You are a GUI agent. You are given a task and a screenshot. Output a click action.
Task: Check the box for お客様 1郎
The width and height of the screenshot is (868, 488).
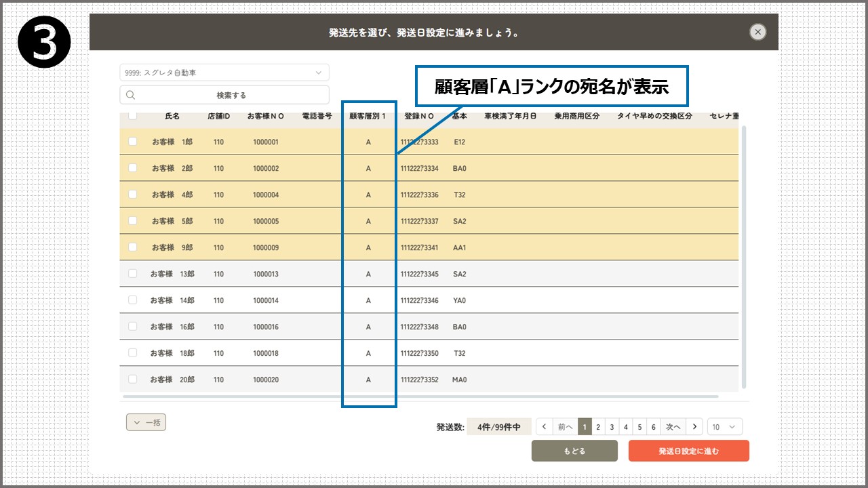[133, 142]
